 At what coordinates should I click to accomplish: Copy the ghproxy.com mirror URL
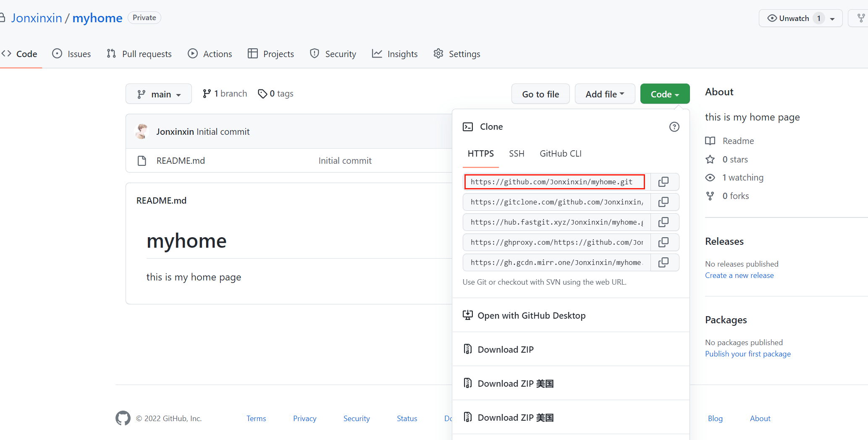663,242
